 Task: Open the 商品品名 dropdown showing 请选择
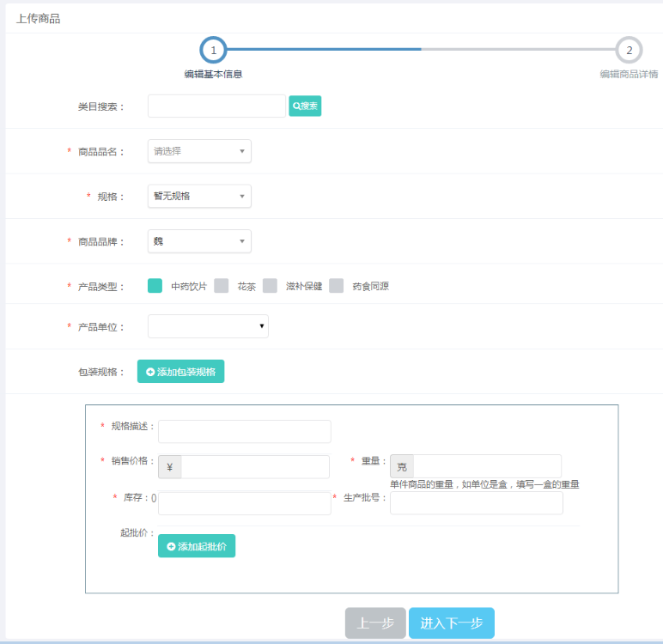199,151
